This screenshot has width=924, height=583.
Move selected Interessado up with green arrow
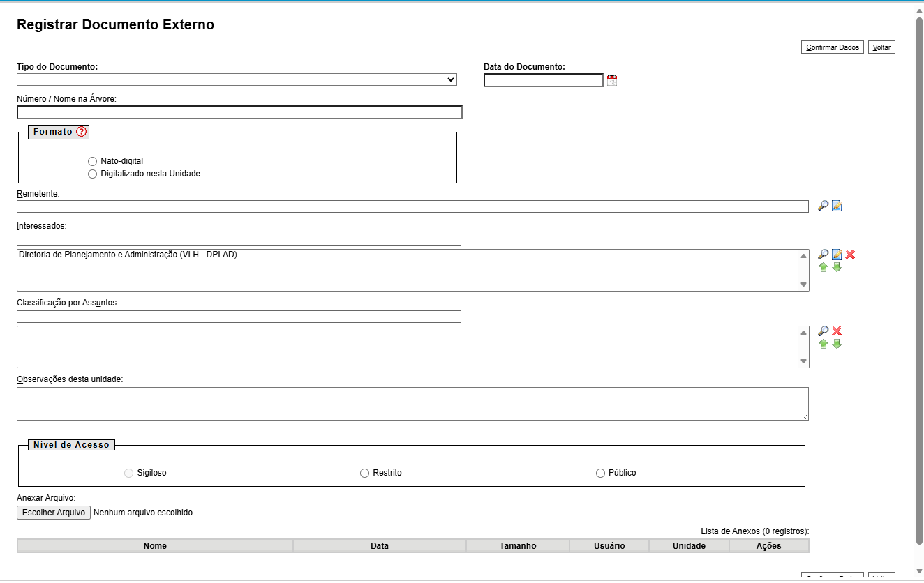[824, 267]
